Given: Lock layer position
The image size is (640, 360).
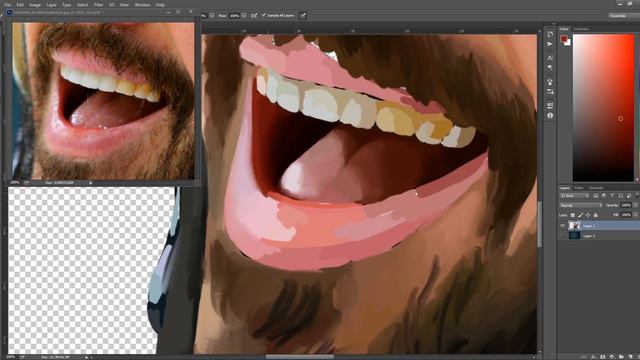Looking at the screenshot, I should click(x=588, y=215).
